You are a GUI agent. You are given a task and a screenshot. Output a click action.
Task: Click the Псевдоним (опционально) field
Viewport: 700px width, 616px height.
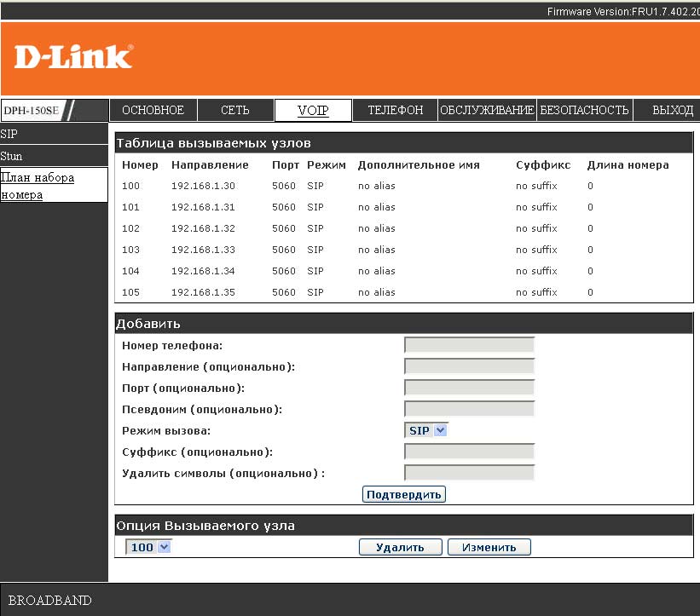[469, 409]
